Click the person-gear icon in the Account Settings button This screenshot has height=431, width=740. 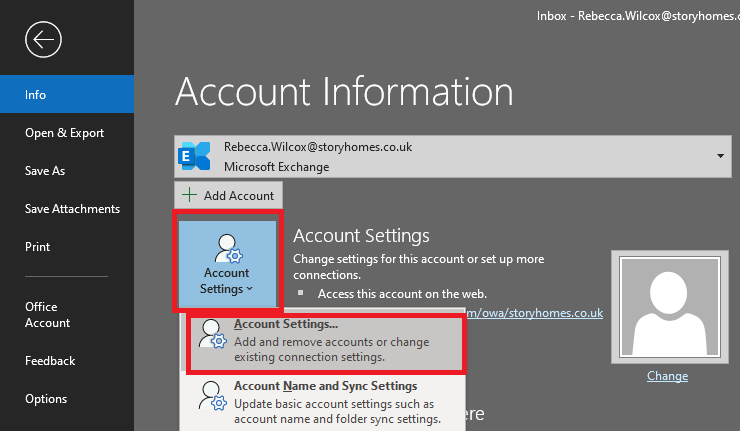(228, 248)
